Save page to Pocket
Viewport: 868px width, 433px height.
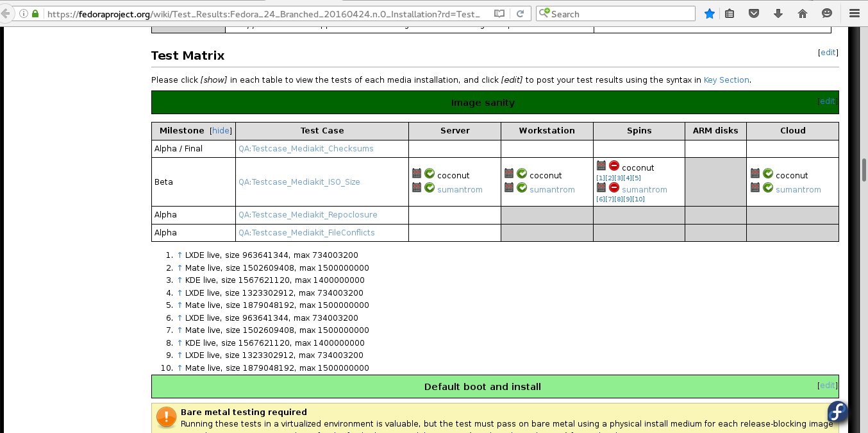[755, 13]
